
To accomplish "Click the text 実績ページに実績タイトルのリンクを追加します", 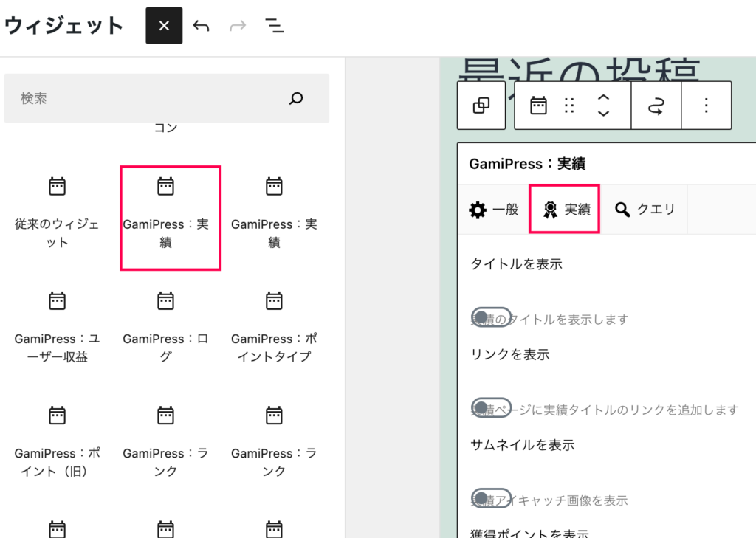I will [x=605, y=410].
